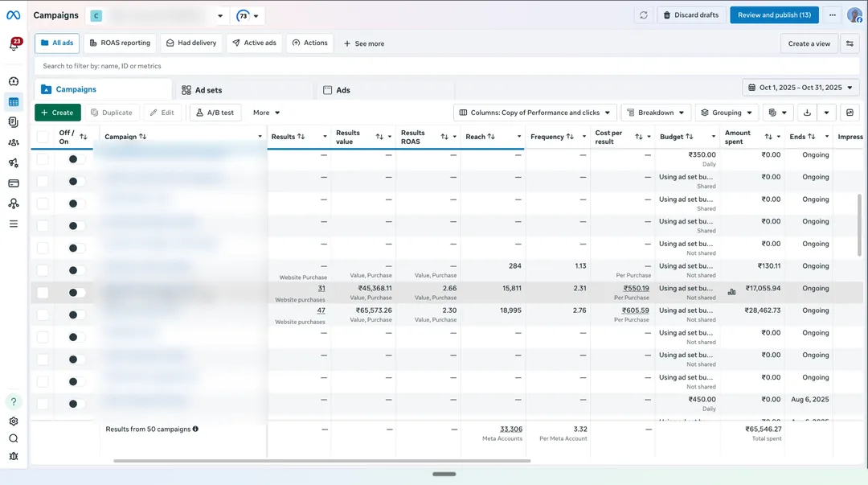Open Help question mark icon
Viewport: 868px width, 485px height.
coord(14,402)
